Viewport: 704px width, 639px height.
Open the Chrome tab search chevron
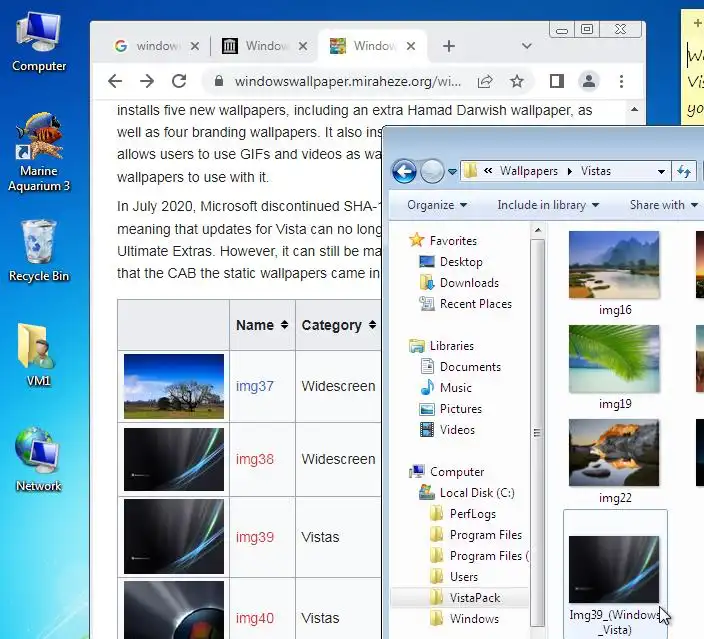[x=527, y=46]
